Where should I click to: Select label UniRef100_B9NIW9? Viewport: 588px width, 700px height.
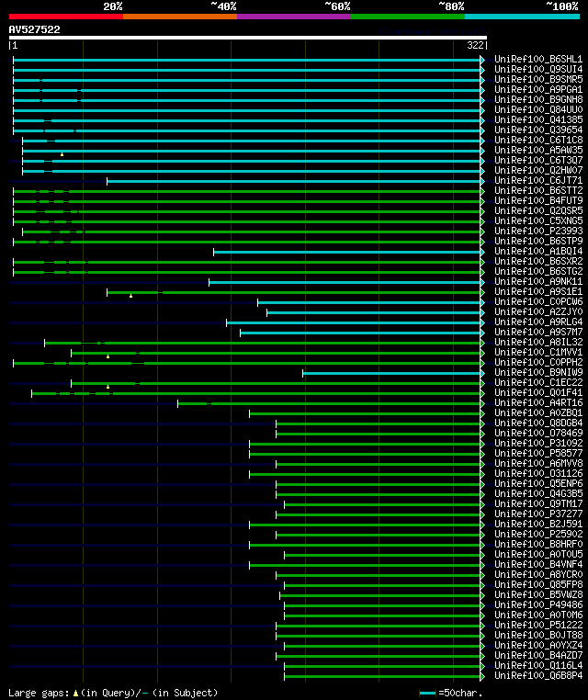pyautogui.click(x=538, y=372)
